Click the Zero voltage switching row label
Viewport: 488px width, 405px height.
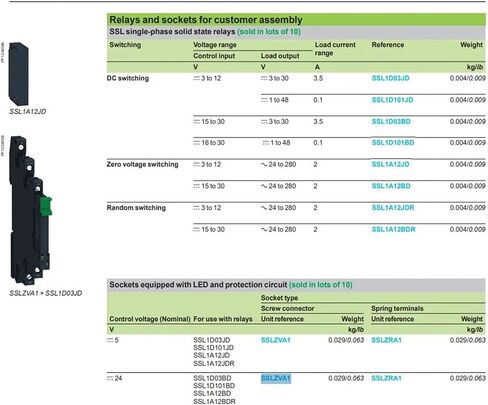click(142, 164)
